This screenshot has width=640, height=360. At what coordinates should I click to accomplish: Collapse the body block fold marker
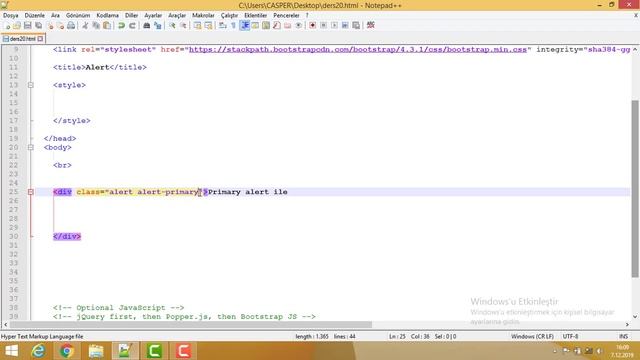coord(31,147)
